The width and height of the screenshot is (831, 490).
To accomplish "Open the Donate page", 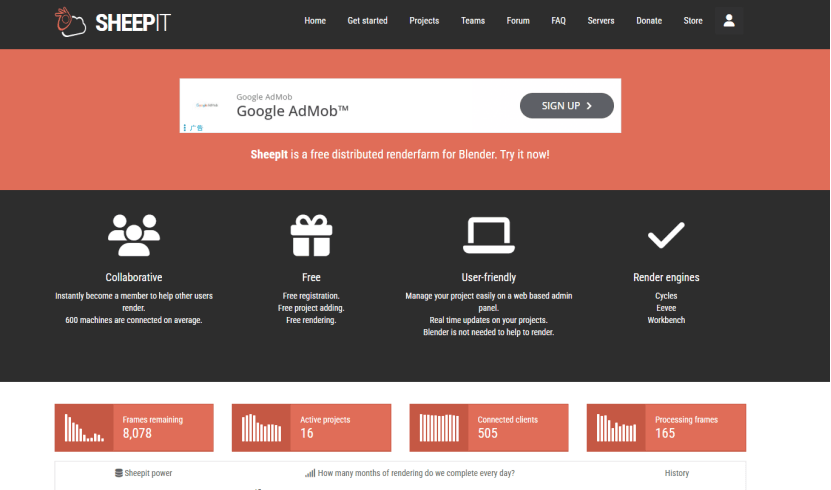I will (649, 21).
